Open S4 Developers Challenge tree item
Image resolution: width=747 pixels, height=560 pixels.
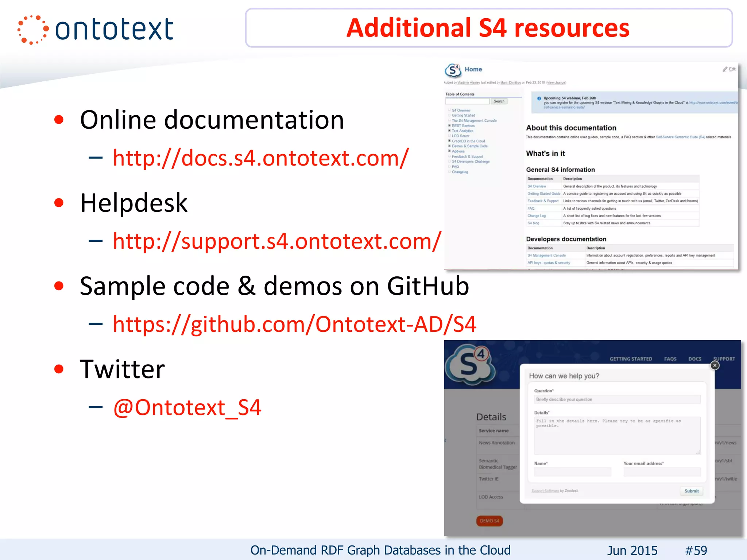(471, 162)
